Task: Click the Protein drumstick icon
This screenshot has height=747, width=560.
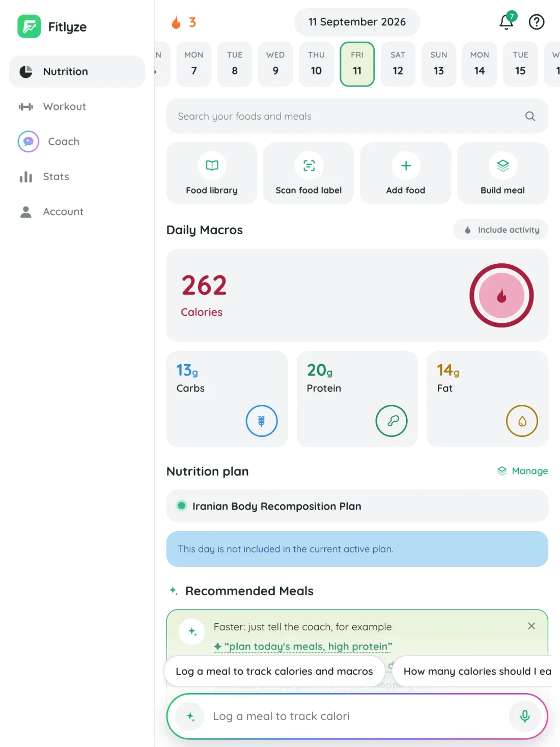Action: coord(391,421)
